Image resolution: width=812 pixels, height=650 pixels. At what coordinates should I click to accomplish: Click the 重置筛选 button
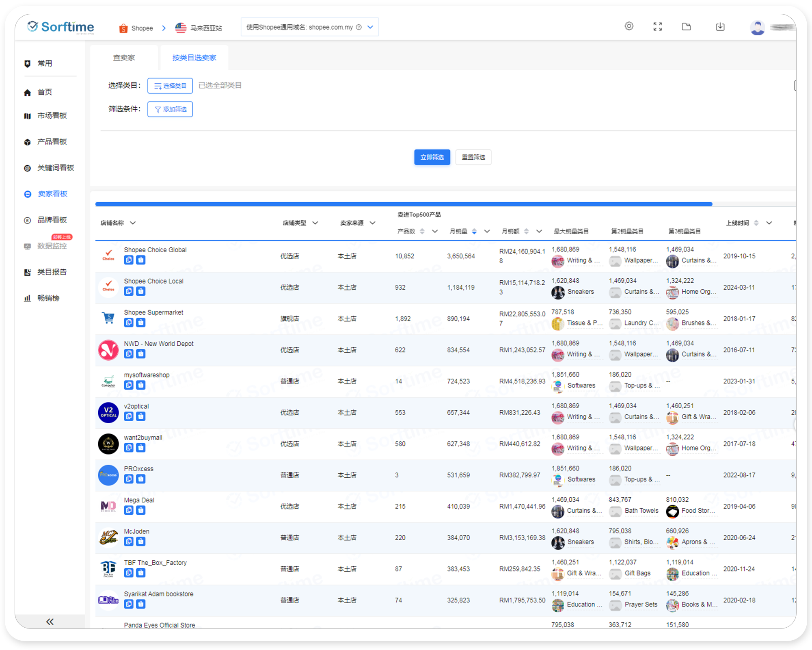473,157
